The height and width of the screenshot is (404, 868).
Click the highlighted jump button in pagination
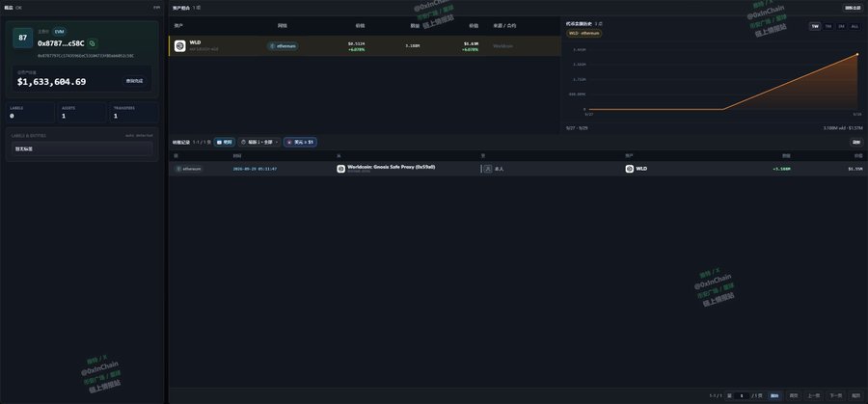[x=774, y=395]
